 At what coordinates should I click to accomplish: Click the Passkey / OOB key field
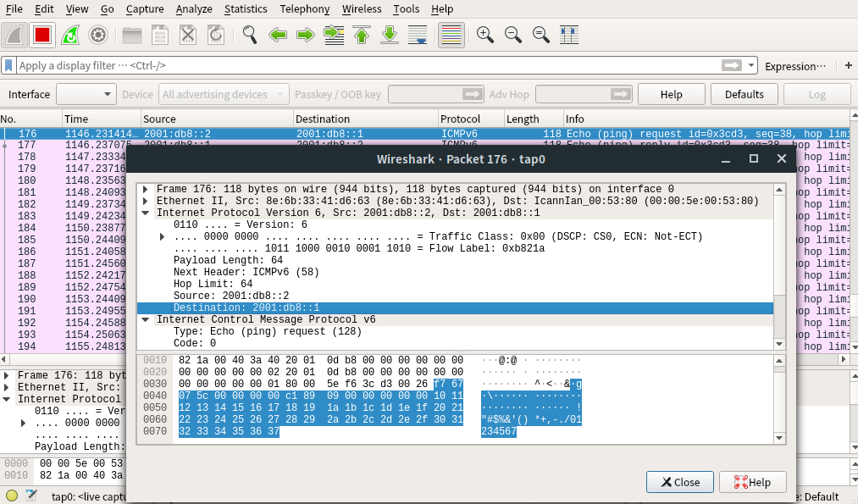point(436,94)
